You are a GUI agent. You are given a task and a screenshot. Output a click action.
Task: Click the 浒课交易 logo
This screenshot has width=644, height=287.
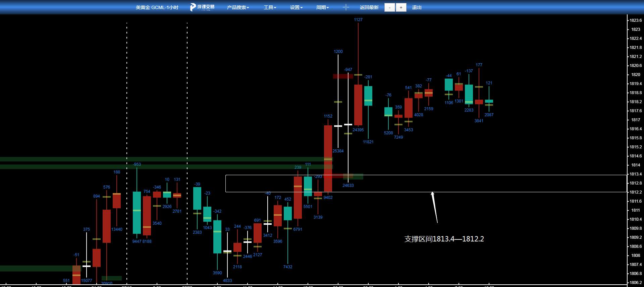point(202,7)
